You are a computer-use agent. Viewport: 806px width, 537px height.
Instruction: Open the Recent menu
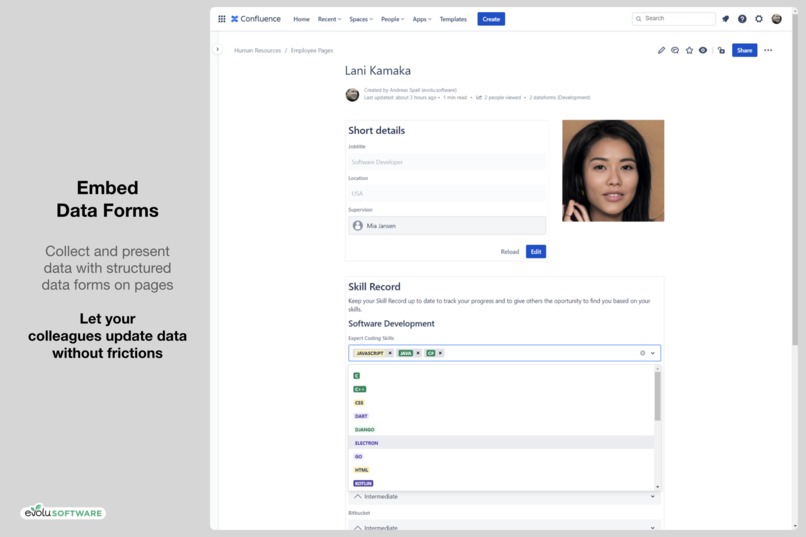[329, 19]
